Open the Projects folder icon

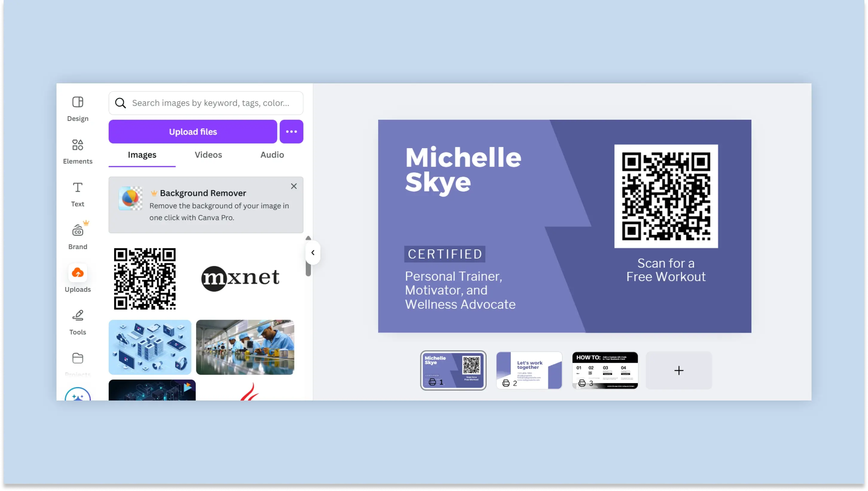(78, 358)
